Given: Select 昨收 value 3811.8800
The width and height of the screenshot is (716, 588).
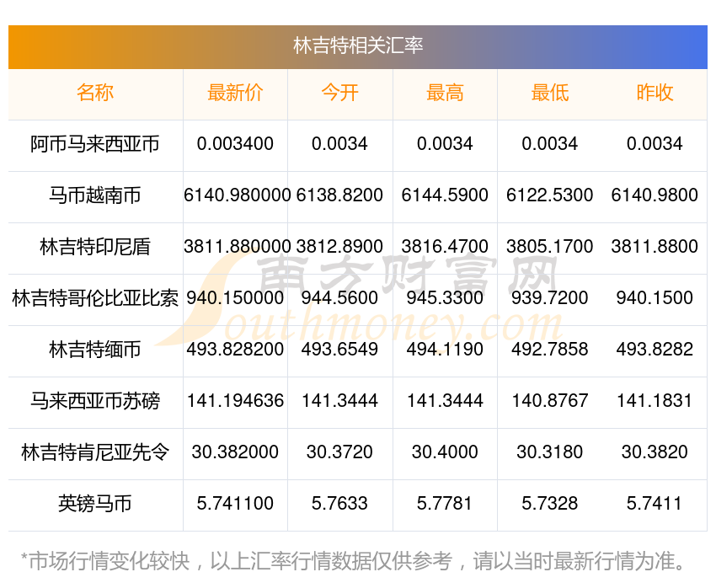Looking at the screenshot, I should [655, 247].
